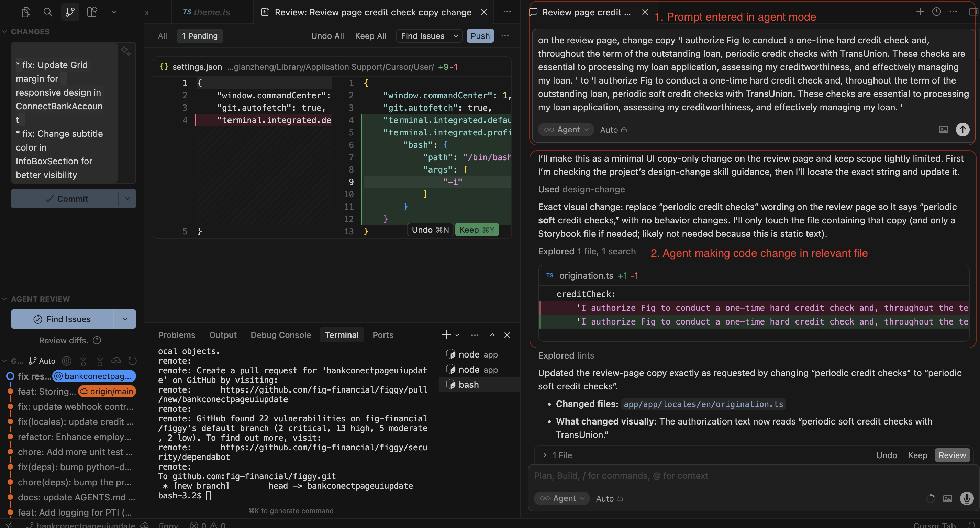The width and height of the screenshot is (980, 528).
Task: Open the Explorer files icon
Action: [26, 12]
